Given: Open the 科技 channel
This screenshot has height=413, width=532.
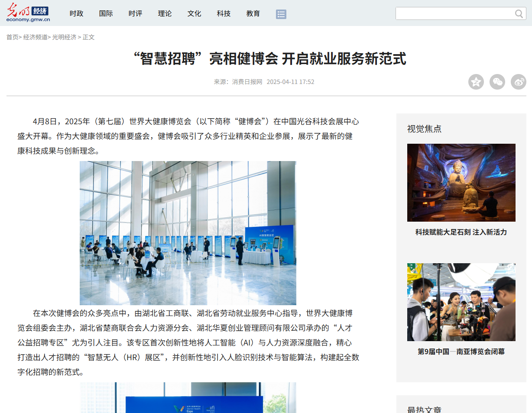Looking at the screenshot, I should click(x=224, y=13).
